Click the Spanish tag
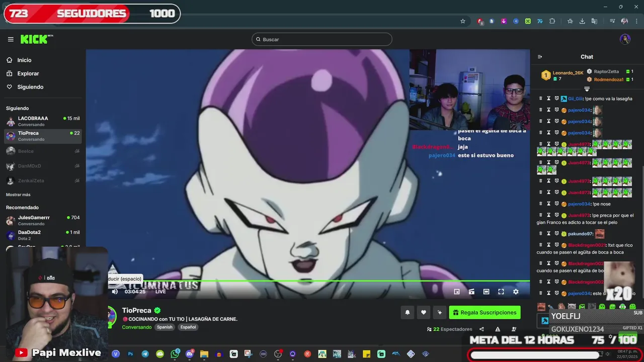Screen dimensions: 644x362 point(165,327)
